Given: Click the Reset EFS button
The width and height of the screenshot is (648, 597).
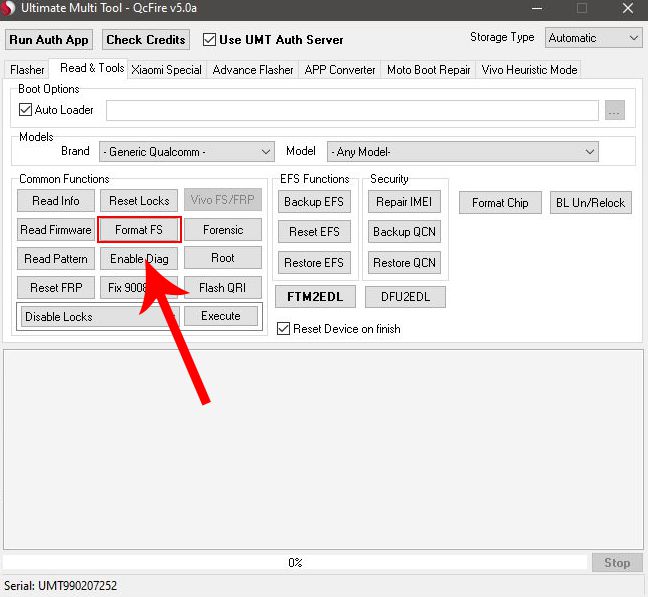Looking at the screenshot, I should pos(314,232).
